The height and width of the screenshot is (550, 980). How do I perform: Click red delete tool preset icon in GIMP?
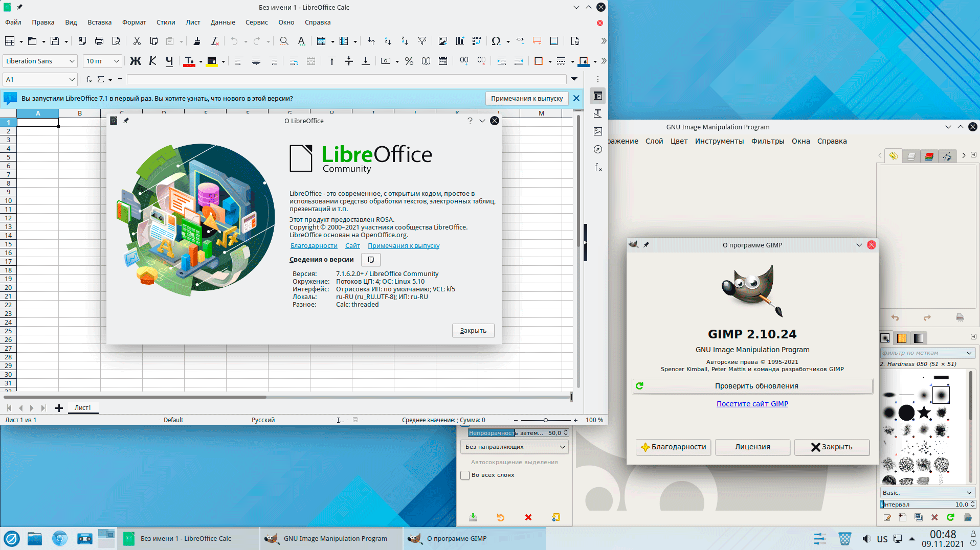[528, 517]
